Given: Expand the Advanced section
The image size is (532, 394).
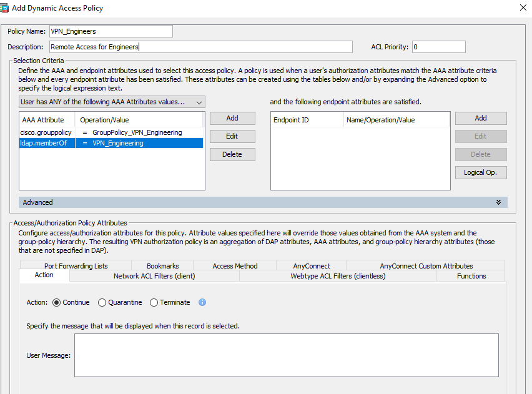Looking at the screenshot, I should [498, 202].
